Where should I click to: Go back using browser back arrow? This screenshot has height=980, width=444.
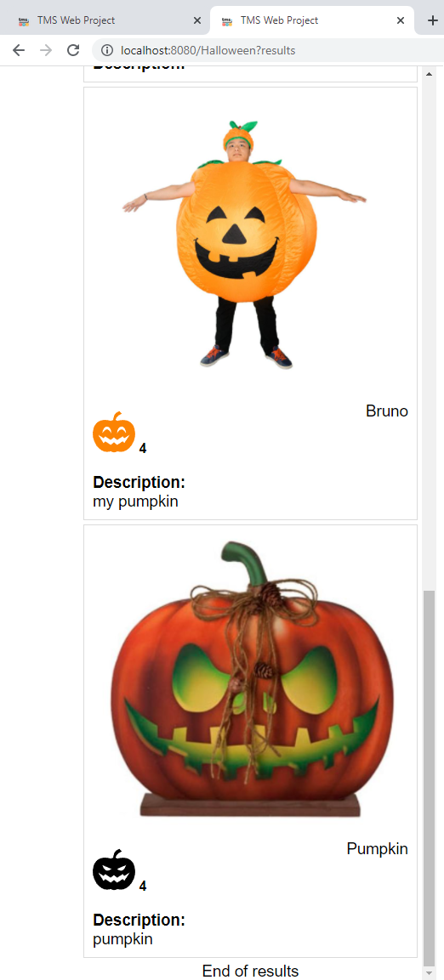click(x=19, y=50)
